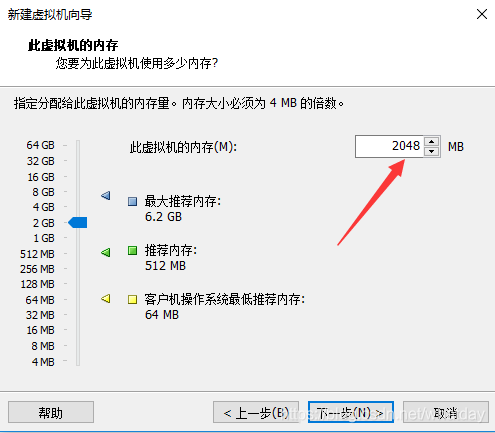
Task: Click the 6.2 GB value text
Action: (x=163, y=217)
